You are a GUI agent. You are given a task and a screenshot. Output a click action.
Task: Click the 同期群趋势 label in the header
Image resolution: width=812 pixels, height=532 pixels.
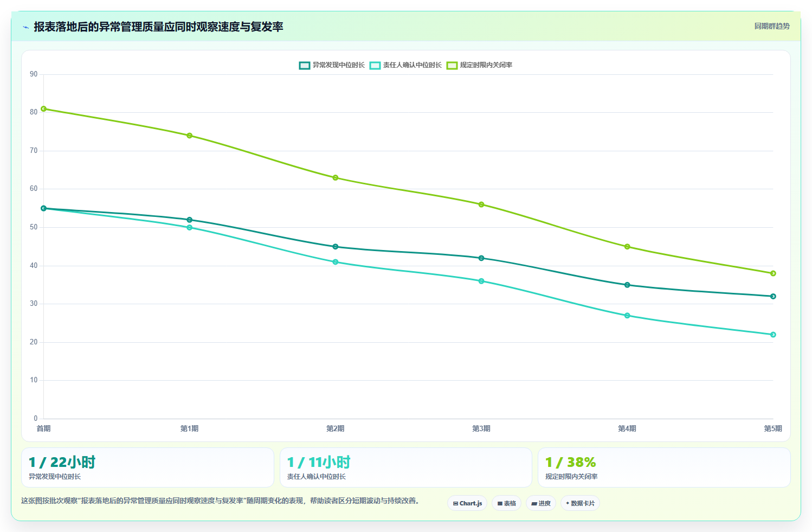(x=772, y=26)
